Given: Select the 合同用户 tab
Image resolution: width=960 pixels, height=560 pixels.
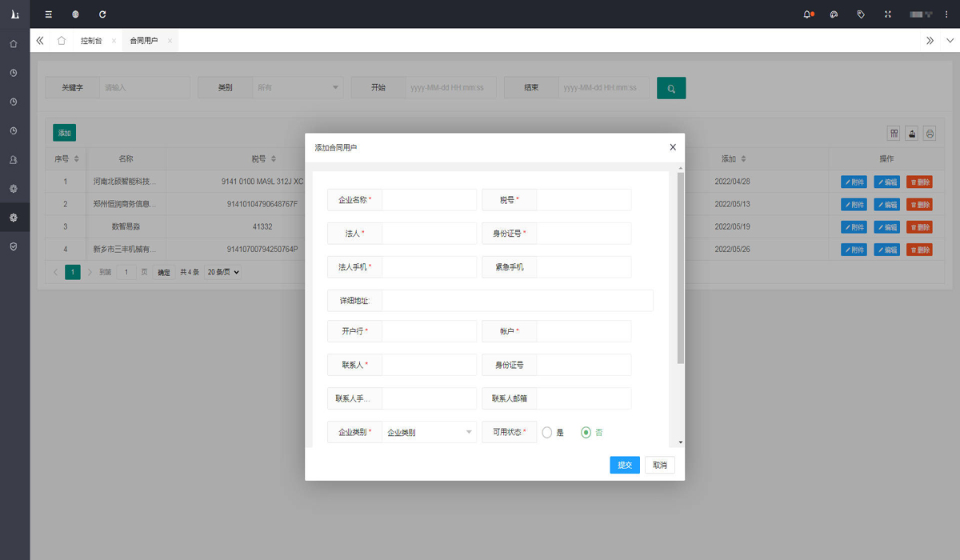Looking at the screenshot, I should coord(144,41).
